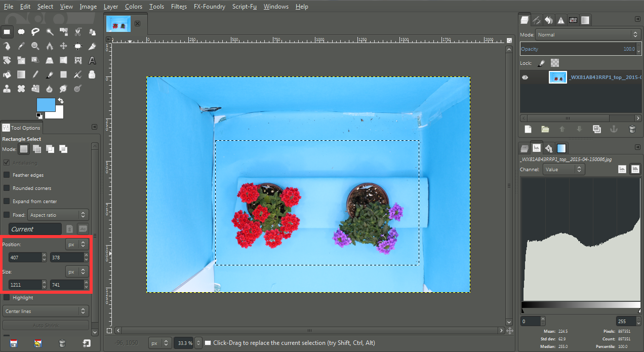
Task: Pick the Pencil tool
Action: (35, 74)
